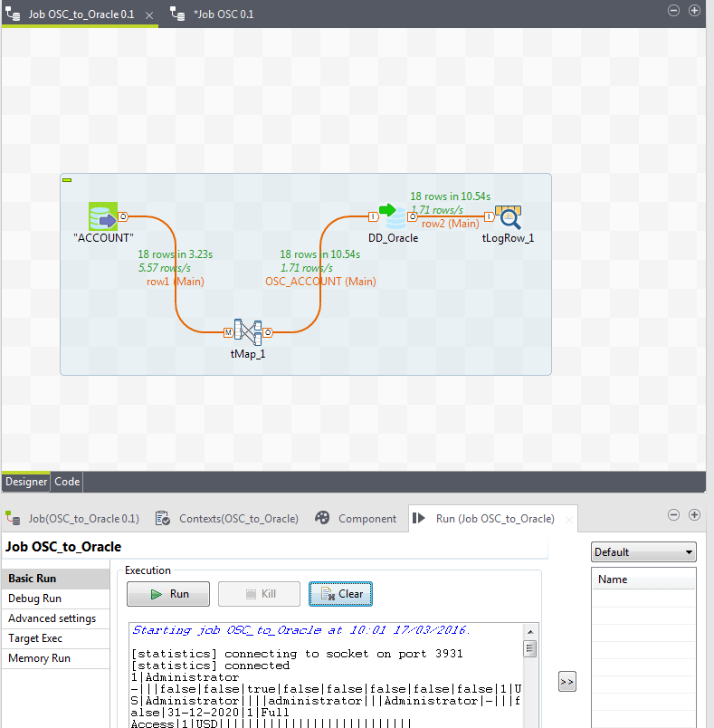Select the ACCOUNT input component icon
The width and height of the screenshot is (714, 728).
pyautogui.click(x=103, y=217)
